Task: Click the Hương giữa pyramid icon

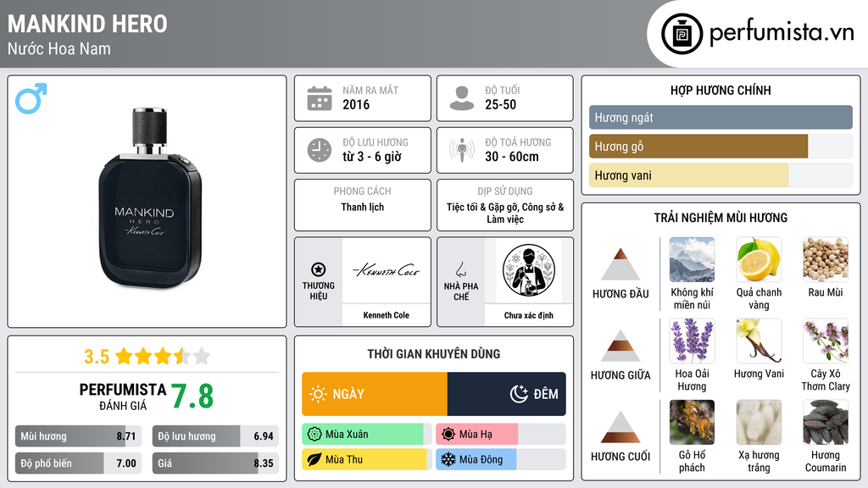Action: point(620,346)
